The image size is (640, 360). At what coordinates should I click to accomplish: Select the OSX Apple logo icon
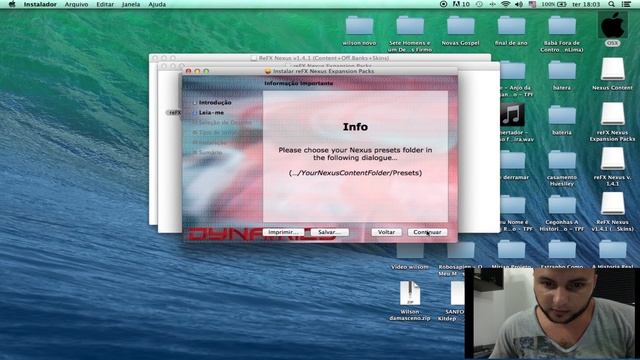612,25
